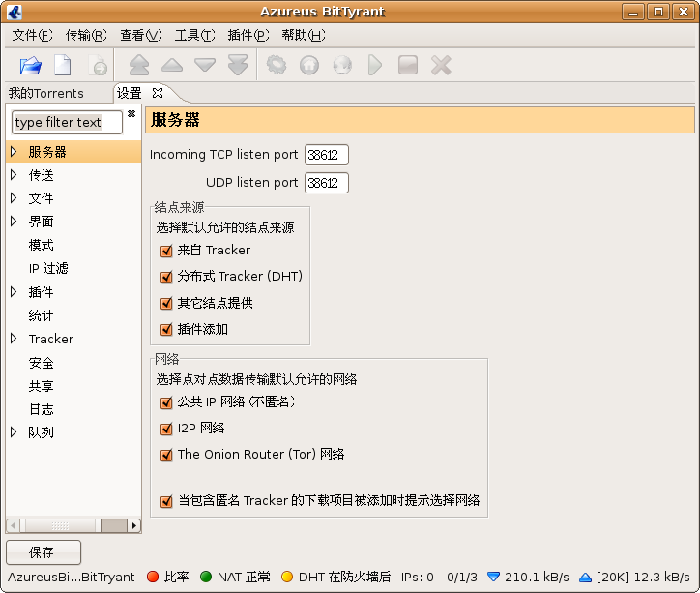Click the tree horizontal scrollbar thumb

(60, 526)
